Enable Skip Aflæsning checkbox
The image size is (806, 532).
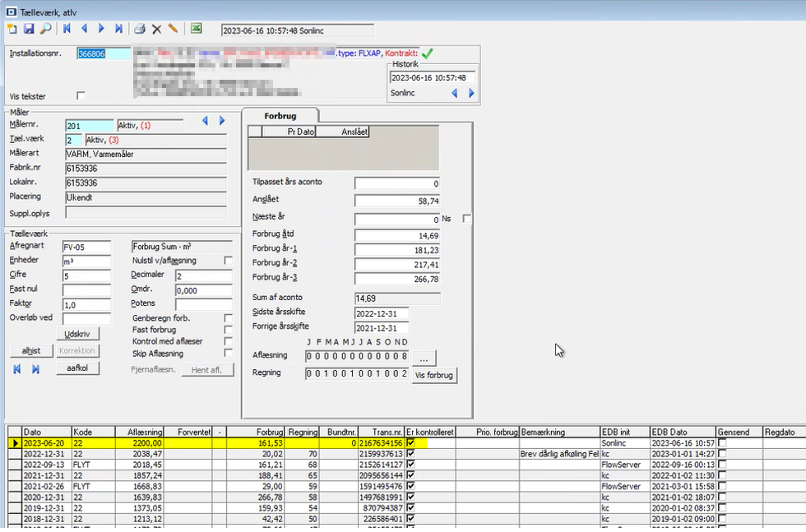(229, 353)
